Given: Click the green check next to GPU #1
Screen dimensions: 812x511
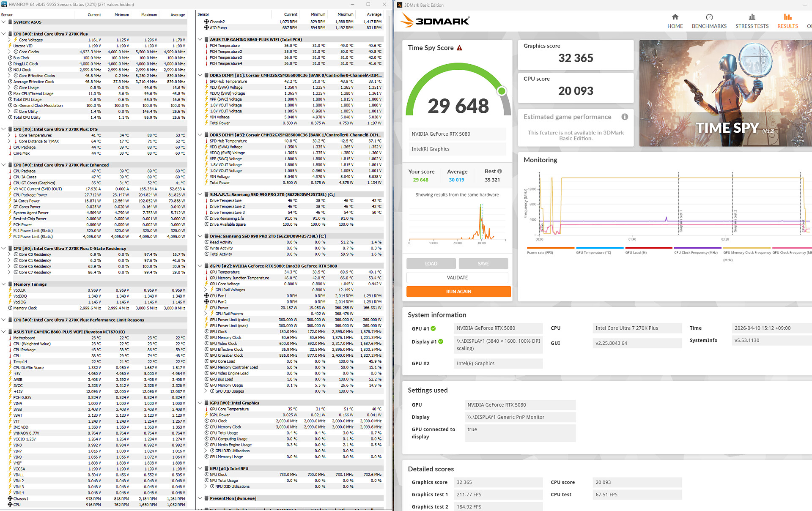Looking at the screenshot, I should (433, 328).
